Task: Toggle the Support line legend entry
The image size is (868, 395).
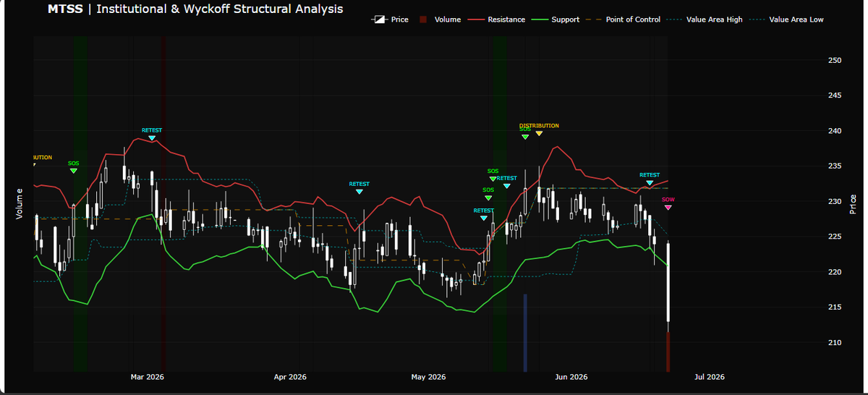Action: click(x=556, y=20)
